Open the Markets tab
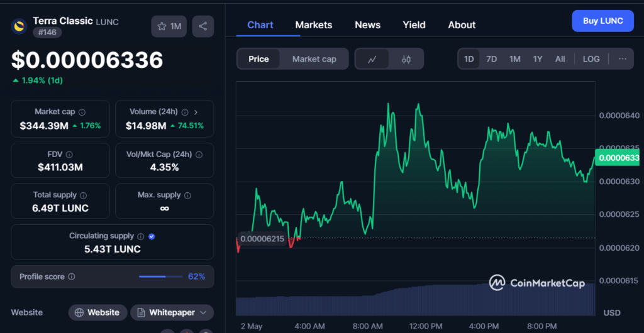The width and height of the screenshot is (644, 333). (314, 25)
